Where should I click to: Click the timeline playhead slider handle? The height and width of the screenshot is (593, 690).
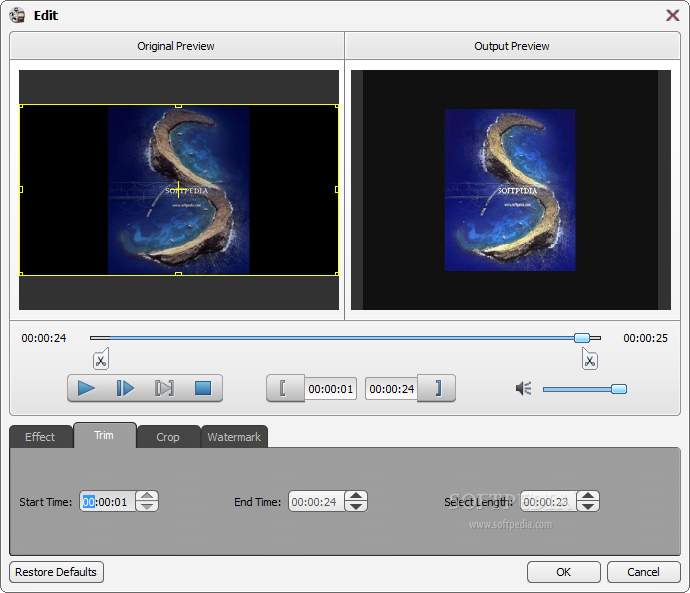click(582, 338)
